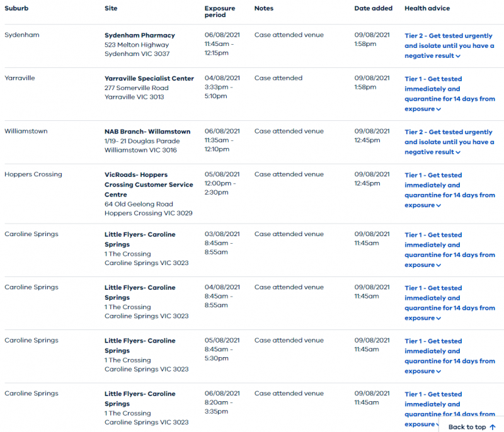Image resolution: width=504 pixels, height=432 pixels.
Task: Select the Yarraville Specialist Center site name
Action: (149, 79)
